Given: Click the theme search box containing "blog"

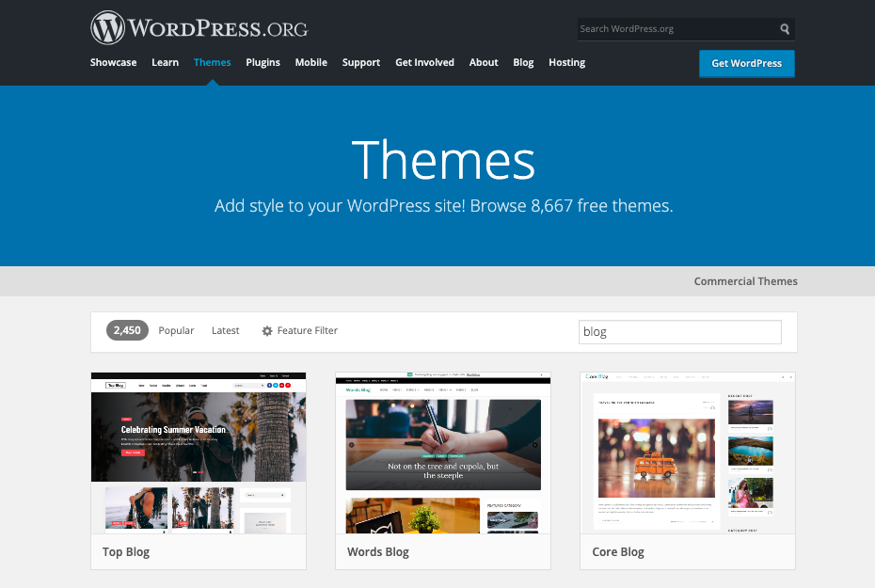Looking at the screenshot, I should coord(679,332).
